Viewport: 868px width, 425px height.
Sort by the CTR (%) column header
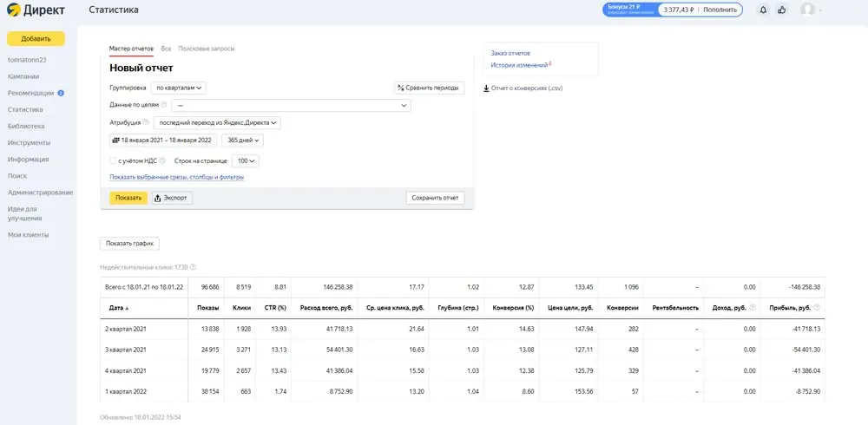[274, 308]
